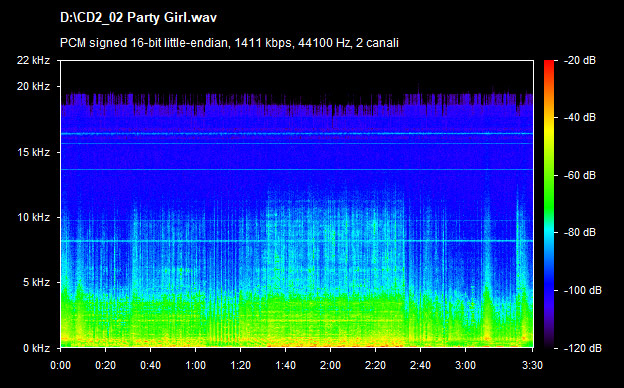
Task: Click the PCM signed 16-bit format info line
Action: tap(229, 43)
